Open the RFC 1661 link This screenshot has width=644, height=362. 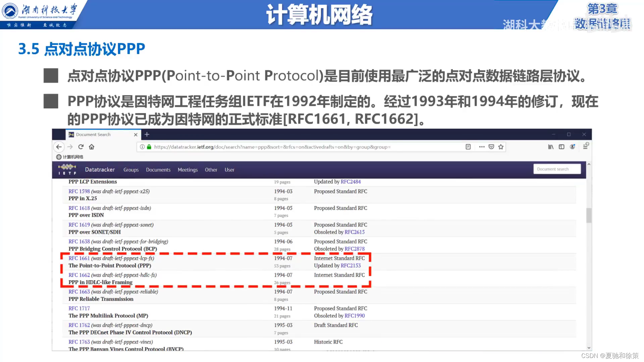[79, 258]
